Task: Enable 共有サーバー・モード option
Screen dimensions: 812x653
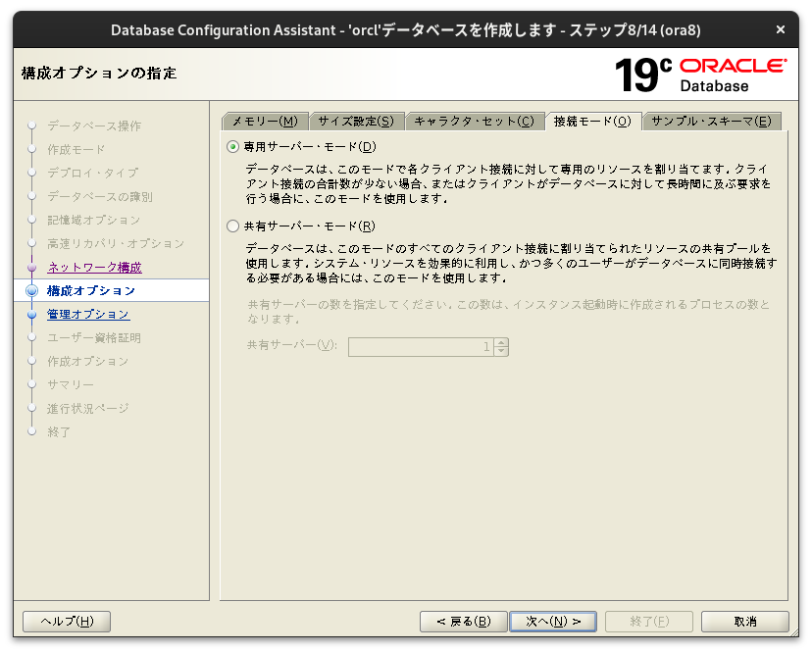Action: click(231, 226)
